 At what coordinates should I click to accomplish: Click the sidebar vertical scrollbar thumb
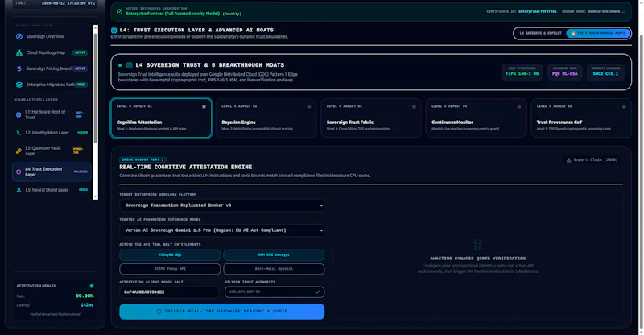[x=95, y=89]
